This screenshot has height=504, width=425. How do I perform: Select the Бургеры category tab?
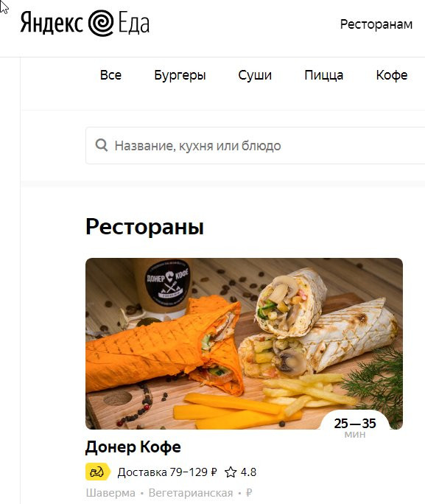click(x=180, y=76)
